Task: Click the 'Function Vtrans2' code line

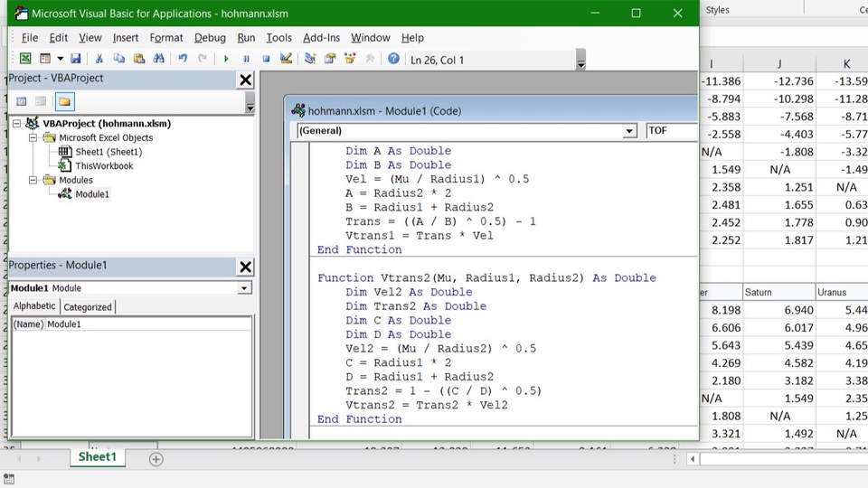Action: point(486,277)
